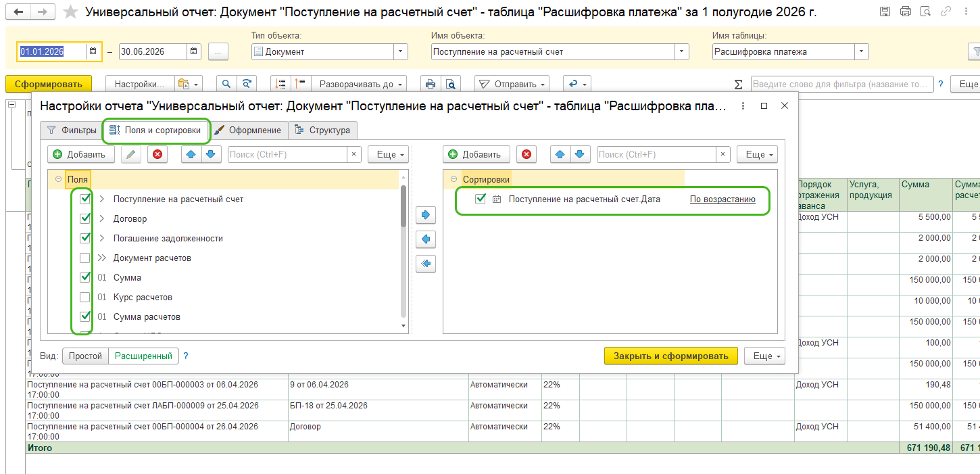980x474 pixels.
Task: Check the Документ расчетов field checkbox
Action: pos(84,258)
